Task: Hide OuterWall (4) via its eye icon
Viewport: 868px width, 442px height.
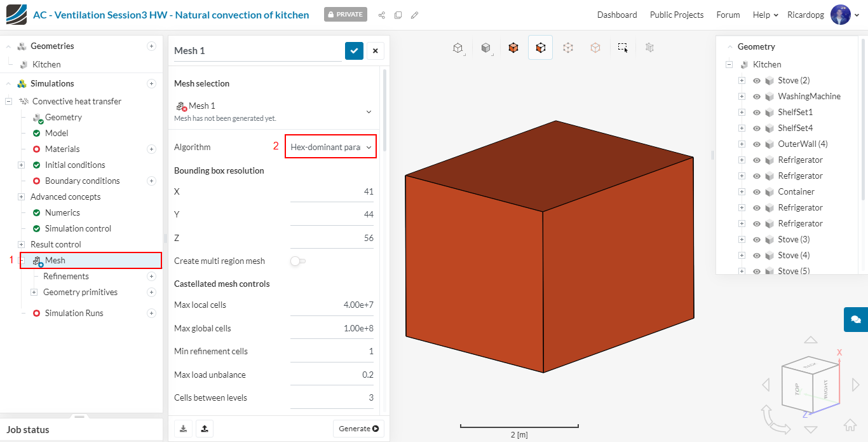Action: [757, 144]
